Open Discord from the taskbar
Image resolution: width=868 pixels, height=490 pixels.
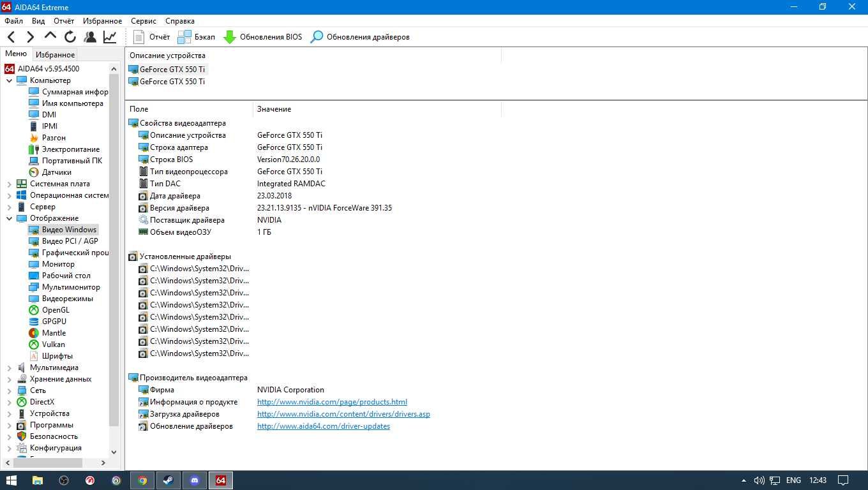(x=195, y=480)
